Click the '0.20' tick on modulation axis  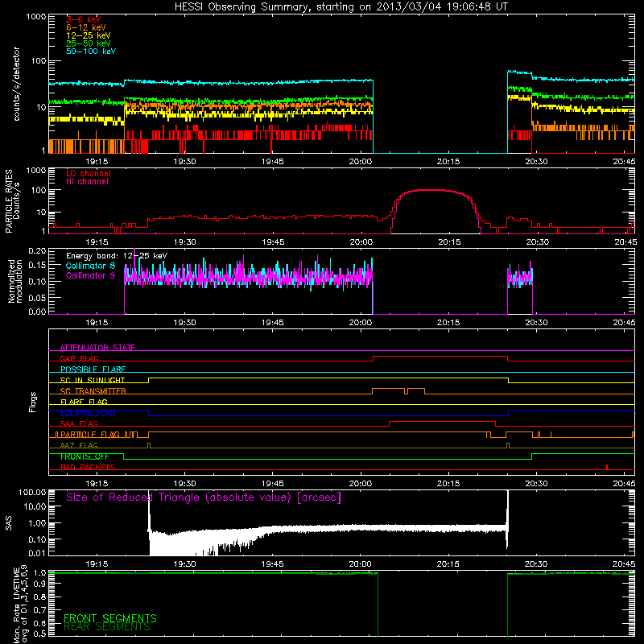coord(37,251)
